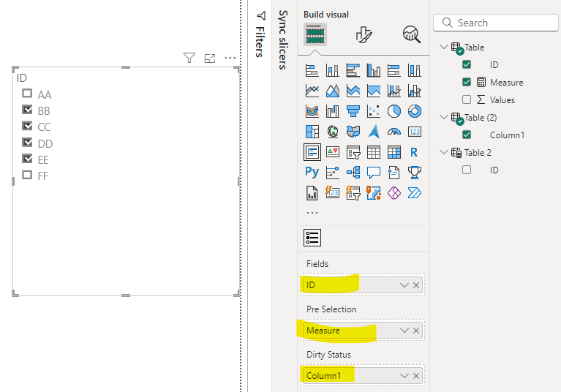Open the visual filter icon above slicer
The width and height of the screenshot is (561, 392).
tap(189, 58)
